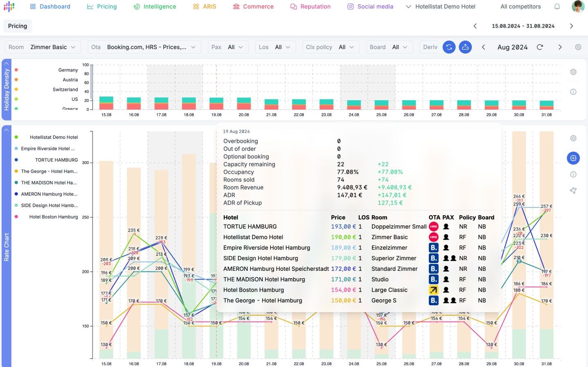588x367 pixels.
Task: Open the Ota Booking.com dropdown
Action: (144, 47)
